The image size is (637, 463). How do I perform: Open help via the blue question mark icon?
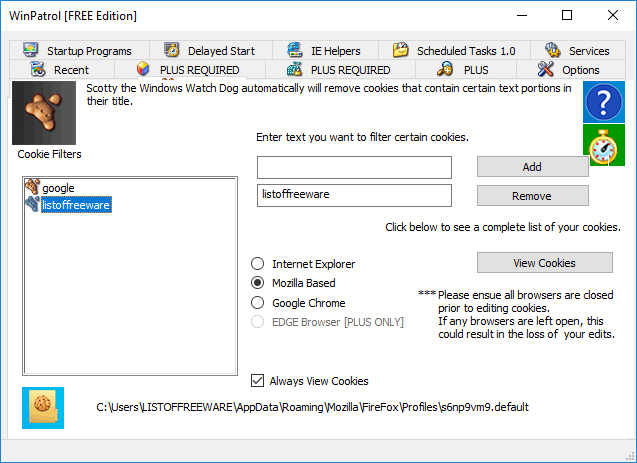[604, 102]
